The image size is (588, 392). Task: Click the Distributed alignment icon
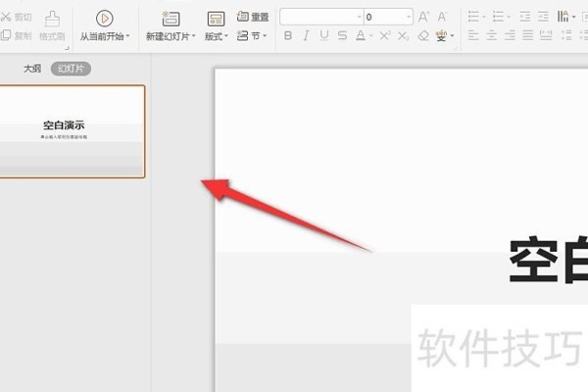point(546,36)
